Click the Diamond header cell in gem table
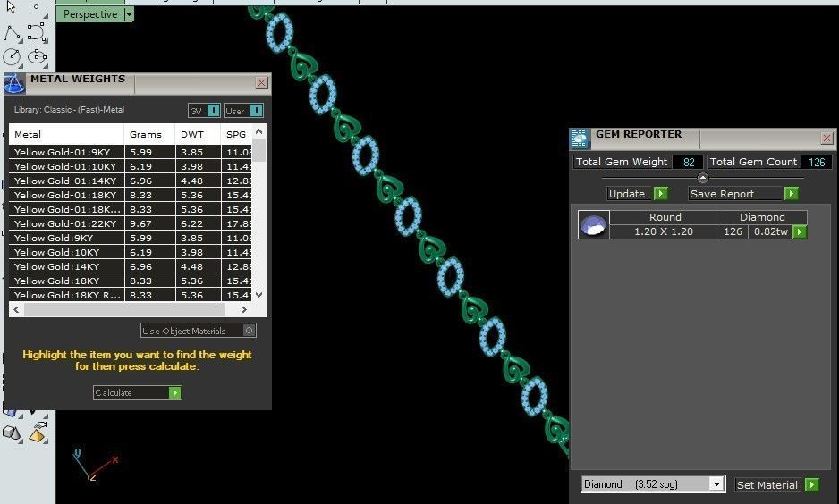The height and width of the screenshot is (504, 839). 762,217
